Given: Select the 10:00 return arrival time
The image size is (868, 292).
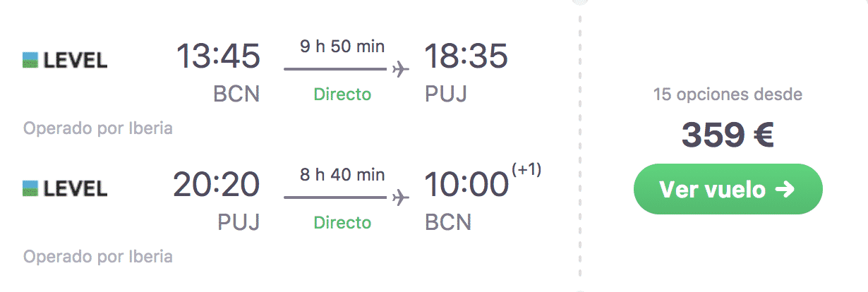Looking at the screenshot, I should [x=466, y=184].
